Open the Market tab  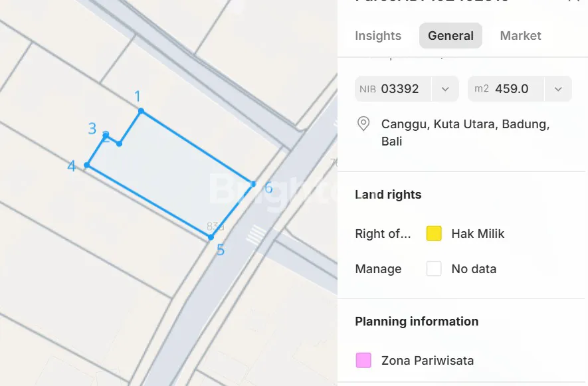(520, 36)
